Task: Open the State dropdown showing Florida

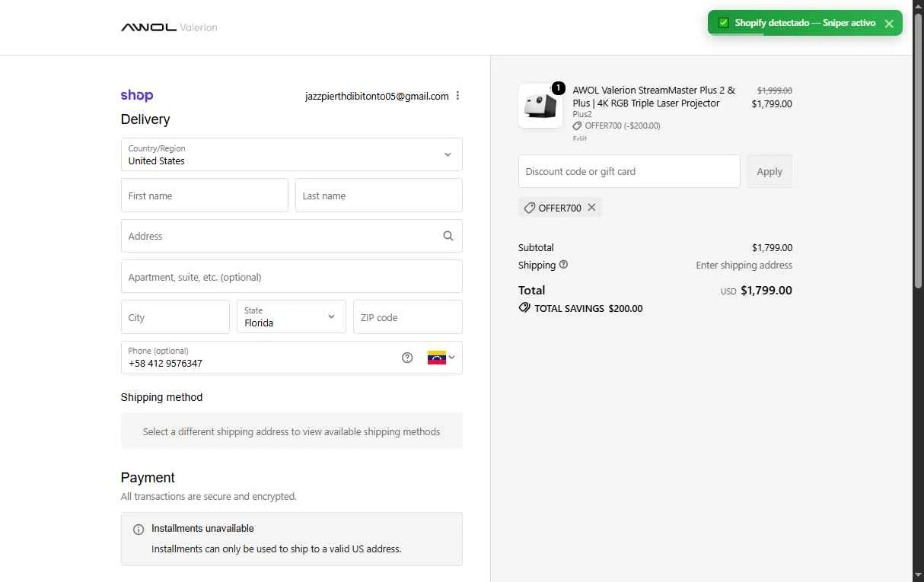Action: (x=292, y=316)
